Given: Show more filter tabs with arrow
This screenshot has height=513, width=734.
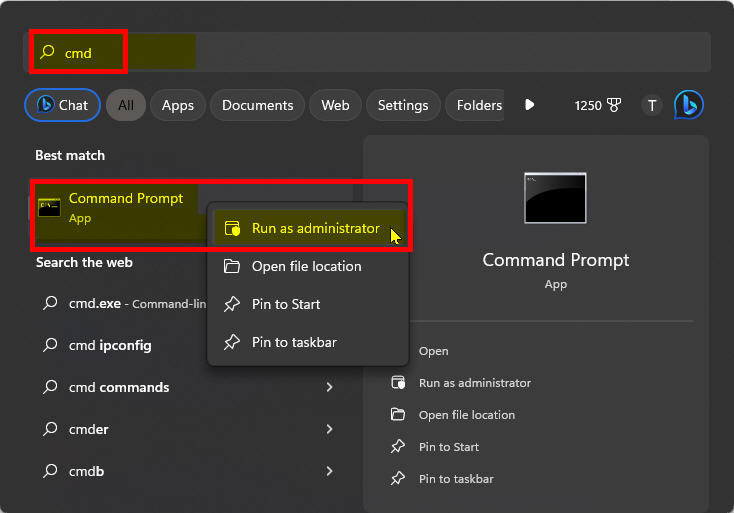Looking at the screenshot, I should click(530, 105).
